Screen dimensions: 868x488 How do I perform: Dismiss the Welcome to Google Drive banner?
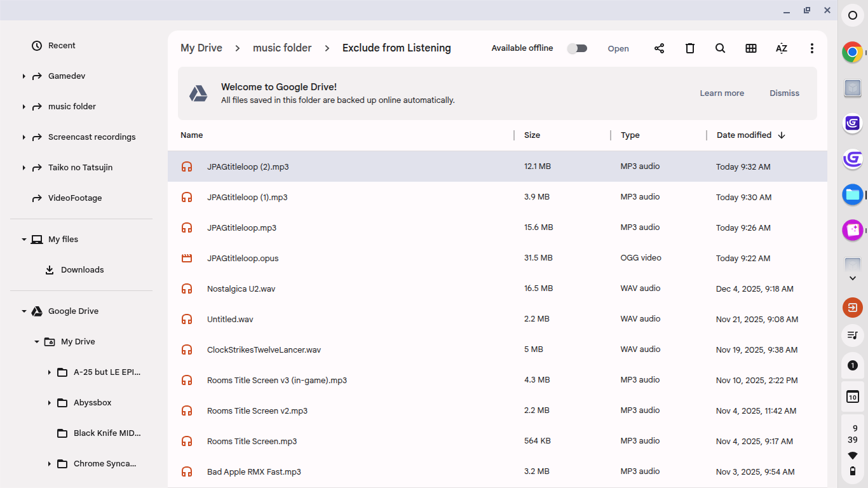point(784,93)
